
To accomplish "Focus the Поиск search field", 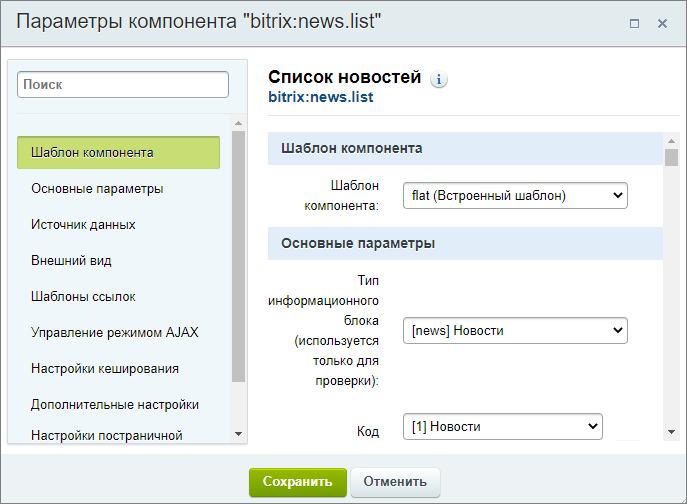I will tap(123, 85).
